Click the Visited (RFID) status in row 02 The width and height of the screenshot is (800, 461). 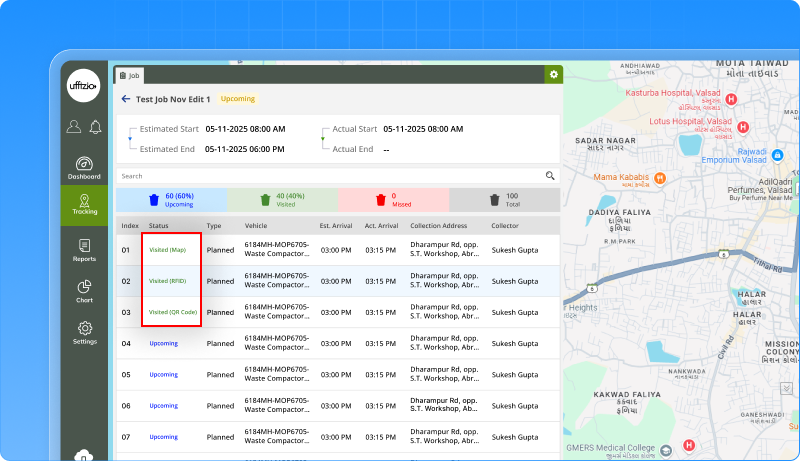[167, 281]
